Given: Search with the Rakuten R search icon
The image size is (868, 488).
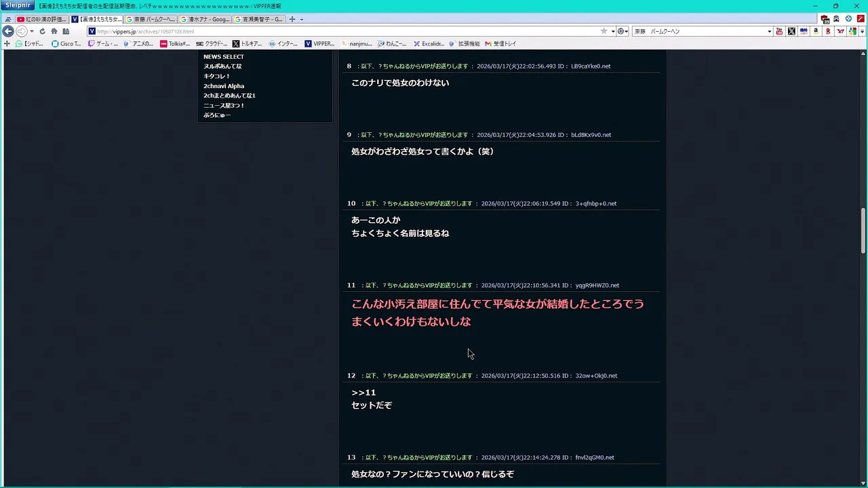Looking at the screenshot, I should tap(828, 31).
